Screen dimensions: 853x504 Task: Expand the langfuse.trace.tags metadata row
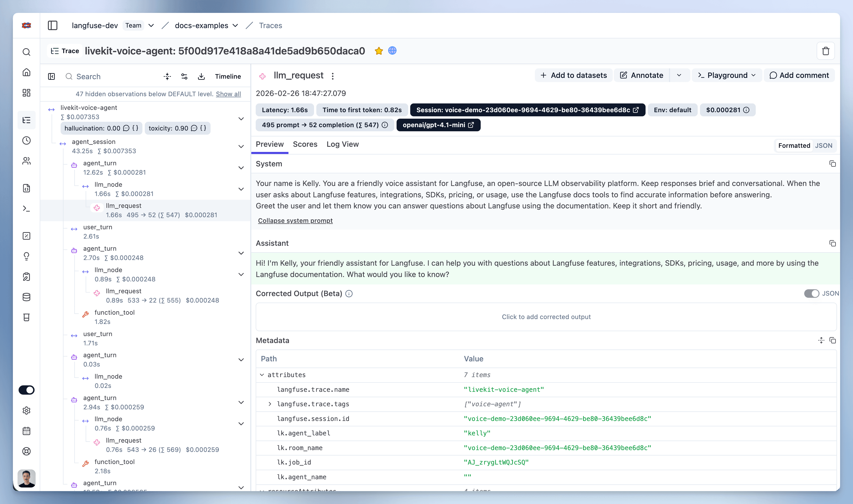tap(270, 404)
